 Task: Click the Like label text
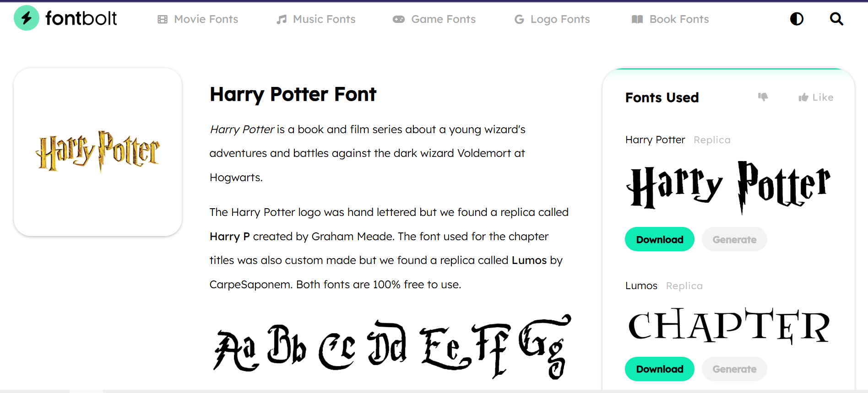(x=823, y=97)
